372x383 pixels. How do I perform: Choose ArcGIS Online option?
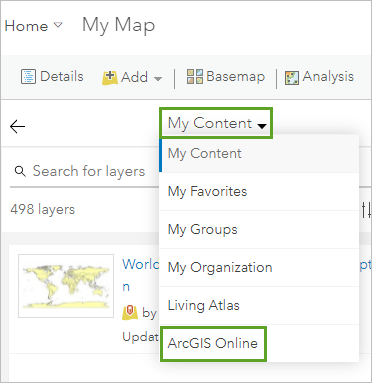(x=259, y=343)
